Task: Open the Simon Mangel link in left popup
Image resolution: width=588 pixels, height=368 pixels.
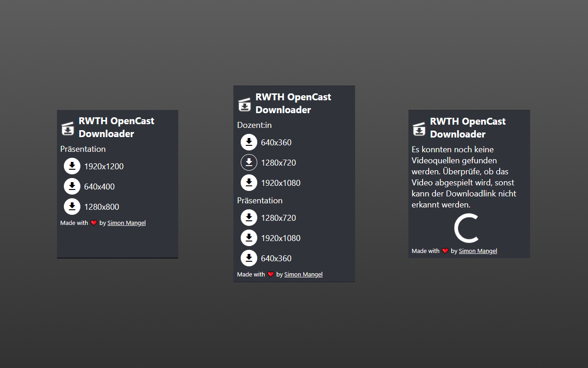Action: (x=126, y=223)
